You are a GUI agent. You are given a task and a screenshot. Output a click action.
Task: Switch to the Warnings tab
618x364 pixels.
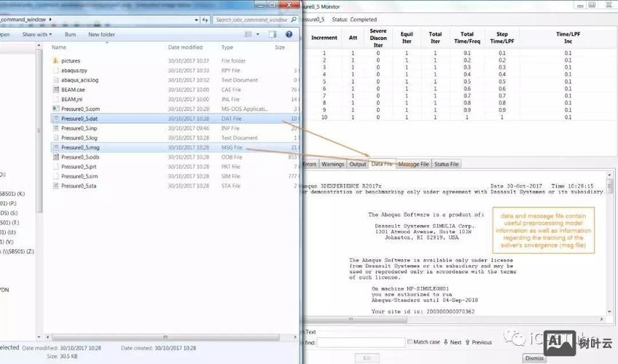[332, 164]
